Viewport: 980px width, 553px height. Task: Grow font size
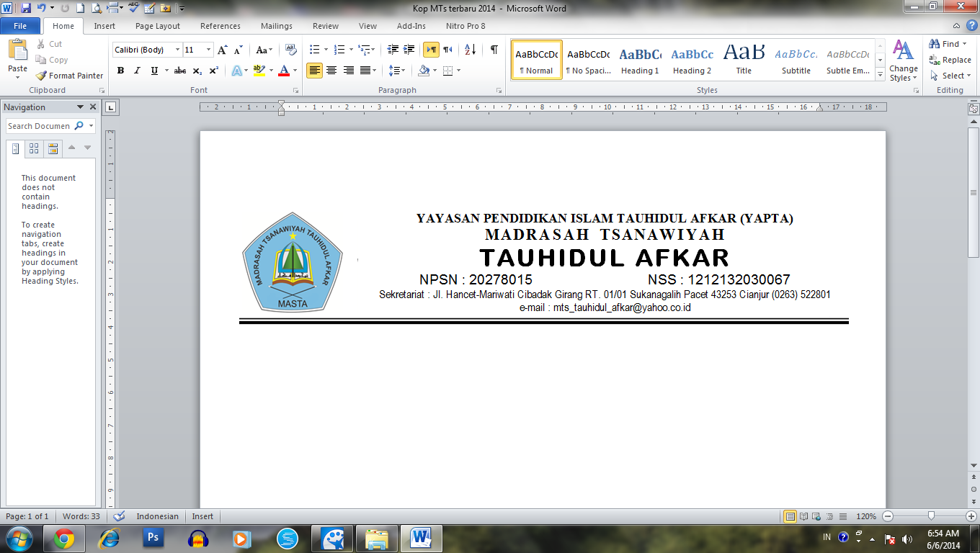[x=223, y=50]
